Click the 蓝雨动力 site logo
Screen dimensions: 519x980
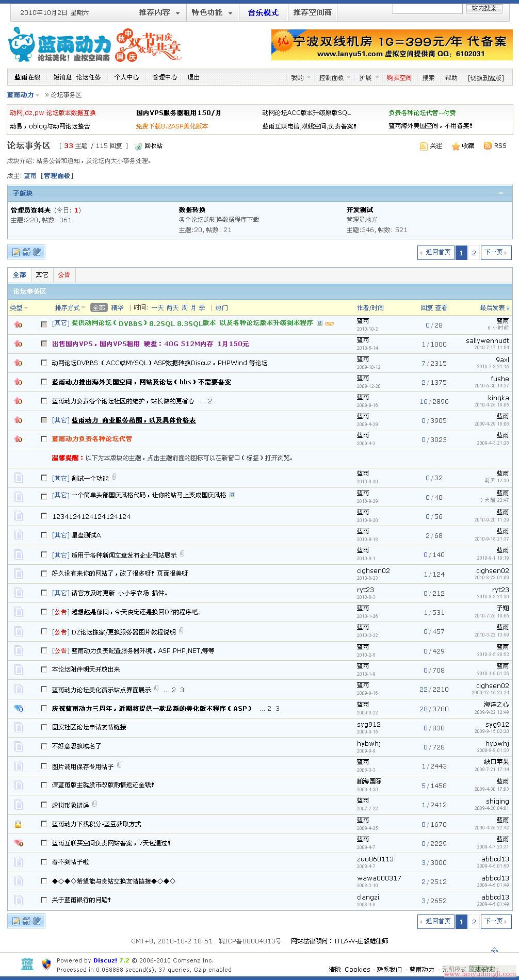(x=59, y=44)
